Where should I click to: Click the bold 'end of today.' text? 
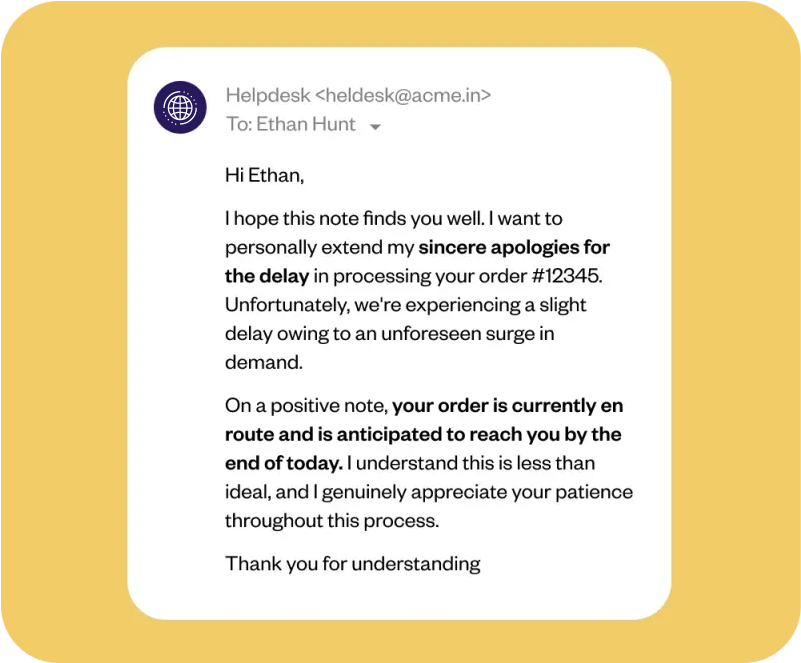point(284,463)
